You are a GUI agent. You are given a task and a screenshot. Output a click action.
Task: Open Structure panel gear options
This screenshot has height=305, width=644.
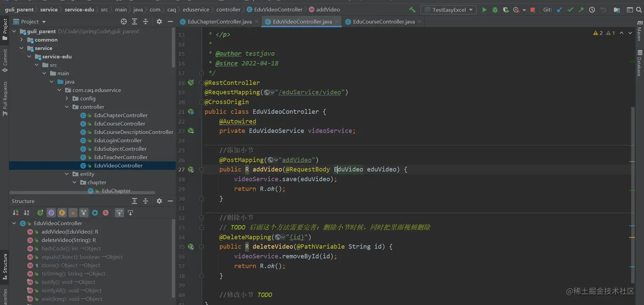pos(159,201)
